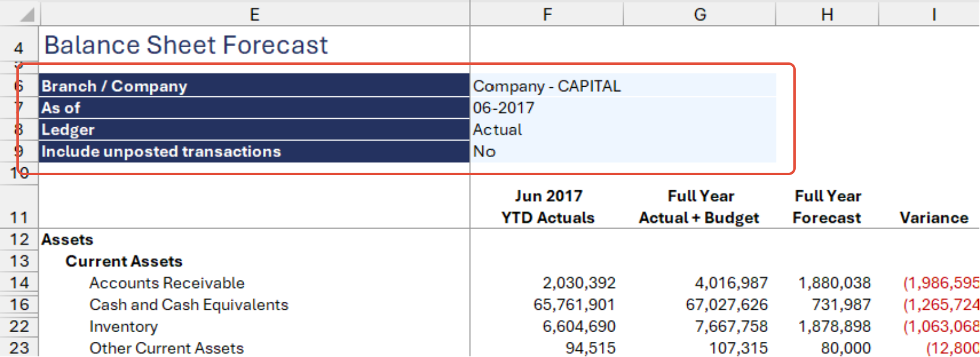This screenshot has height=357, width=980.
Task: Click Cash and Cash Equivalents row label
Action: [x=189, y=305]
